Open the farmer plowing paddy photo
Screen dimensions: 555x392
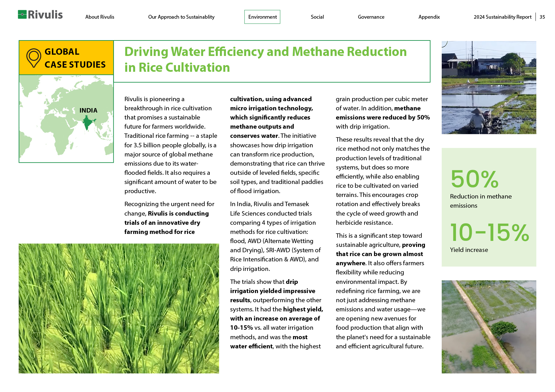tap(489, 88)
